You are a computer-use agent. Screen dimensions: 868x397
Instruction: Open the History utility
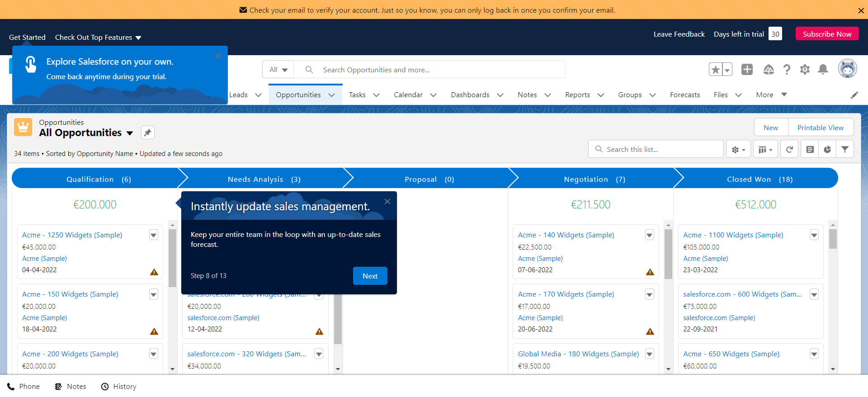point(119,387)
